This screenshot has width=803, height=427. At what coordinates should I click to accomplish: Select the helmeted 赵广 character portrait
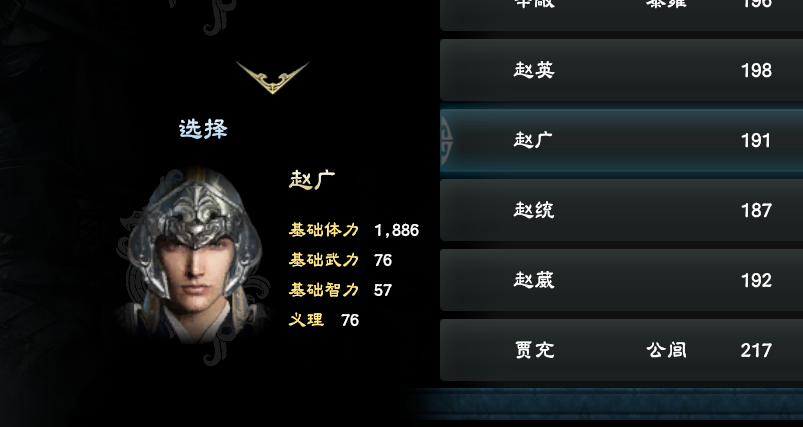(195, 254)
